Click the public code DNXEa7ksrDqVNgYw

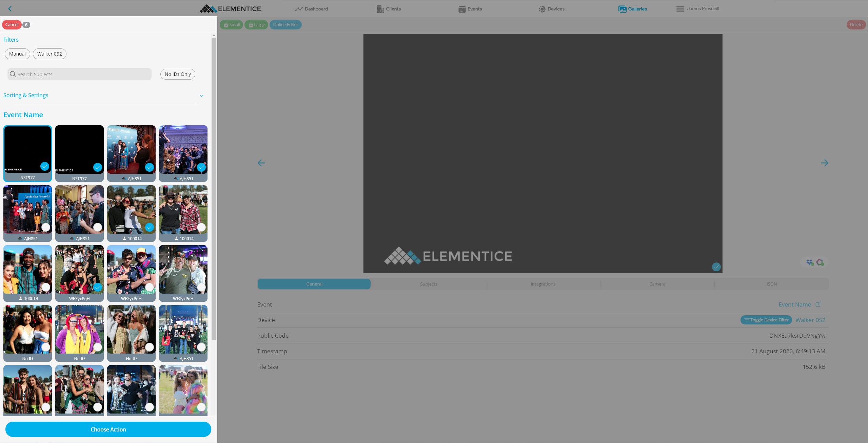797,336
